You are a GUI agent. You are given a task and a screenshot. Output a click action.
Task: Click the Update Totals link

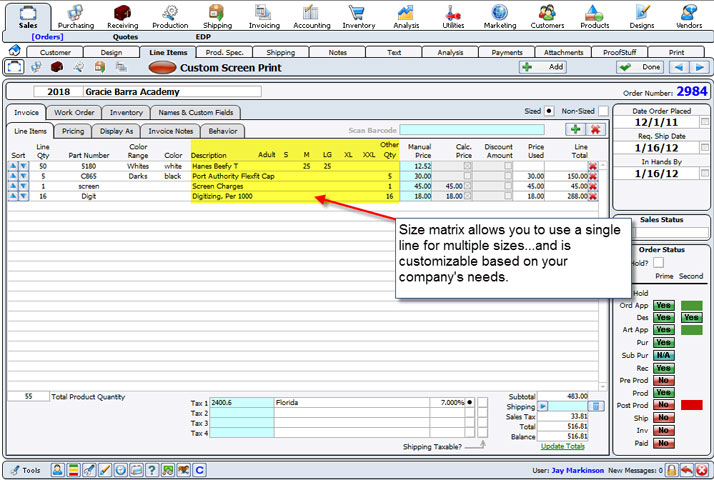point(562,446)
